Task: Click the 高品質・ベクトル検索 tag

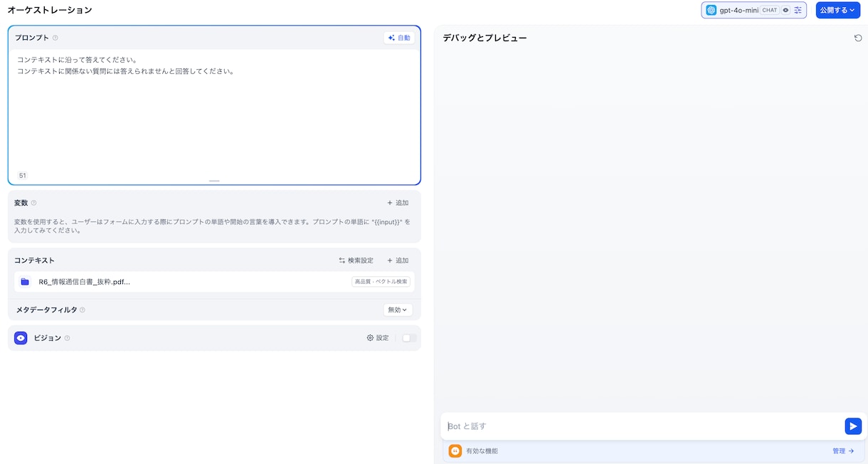Action: coord(381,282)
